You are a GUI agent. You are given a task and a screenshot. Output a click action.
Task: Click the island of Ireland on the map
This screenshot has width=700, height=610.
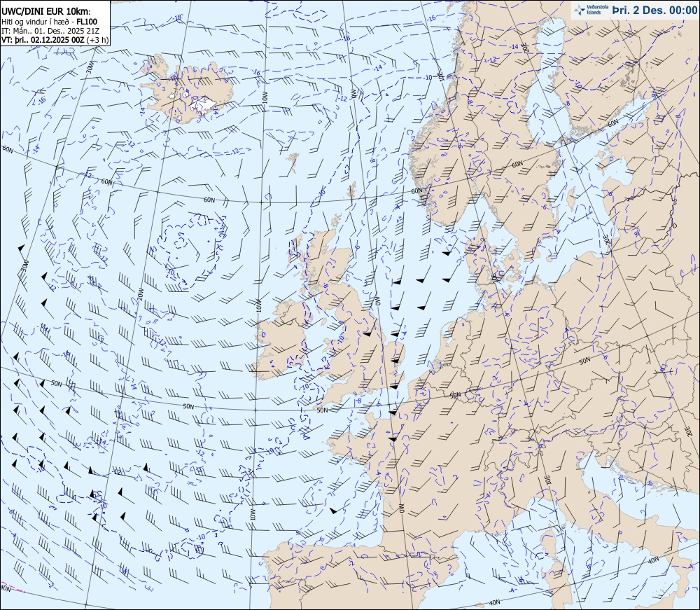point(283,341)
